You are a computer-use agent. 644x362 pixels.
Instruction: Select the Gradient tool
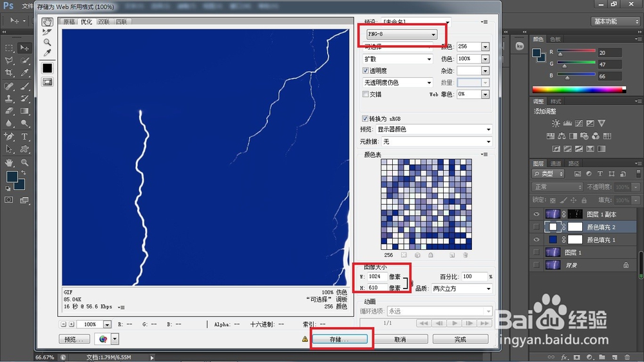click(x=24, y=111)
